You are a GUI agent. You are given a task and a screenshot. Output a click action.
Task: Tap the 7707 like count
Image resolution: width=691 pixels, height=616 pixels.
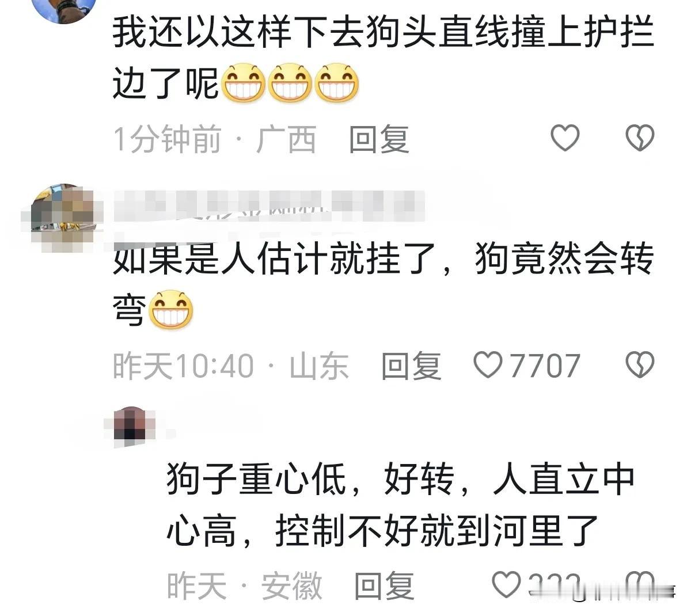click(545, 366)
